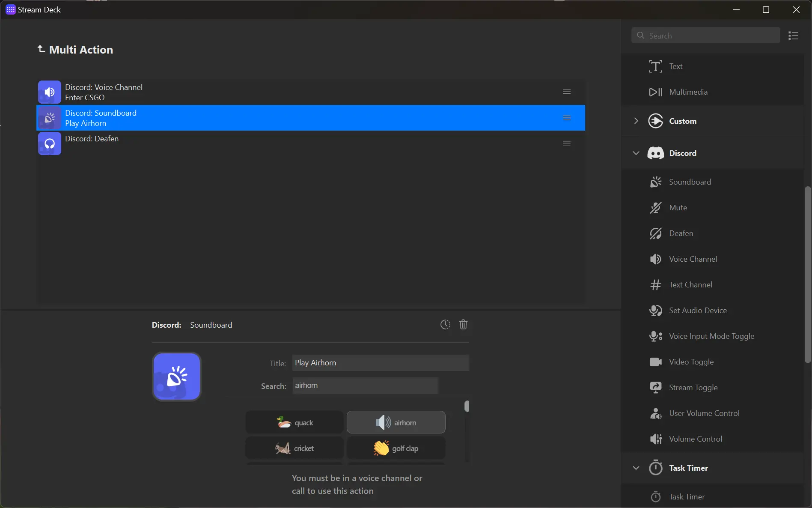This screenshot has width=812, height=508.
Task: Delete the Soundboard action with trash icon
Action: [463, 325]
